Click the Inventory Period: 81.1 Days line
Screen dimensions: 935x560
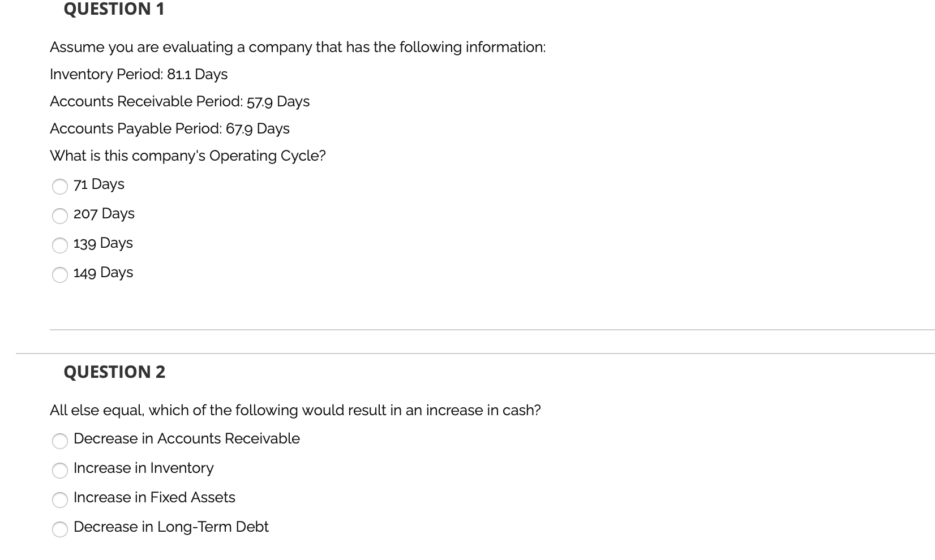pyautogui.click(x=138, y=74)
